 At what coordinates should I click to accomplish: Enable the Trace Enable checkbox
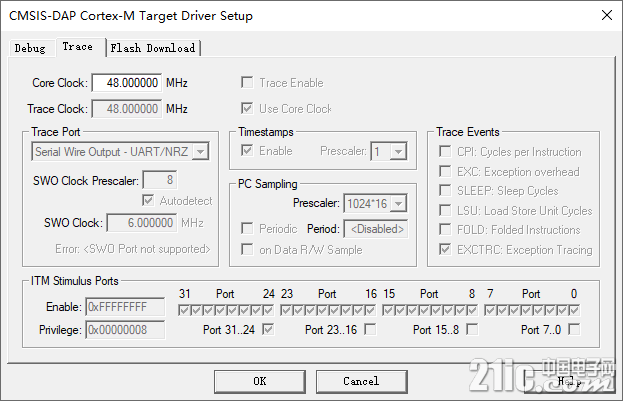click(247, 83)
